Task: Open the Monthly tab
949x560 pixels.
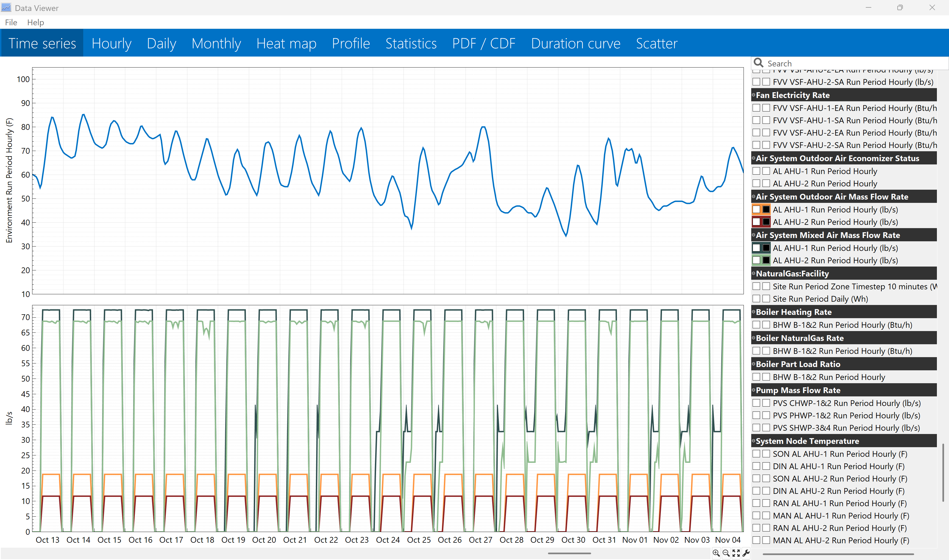Action: (216, 43)
